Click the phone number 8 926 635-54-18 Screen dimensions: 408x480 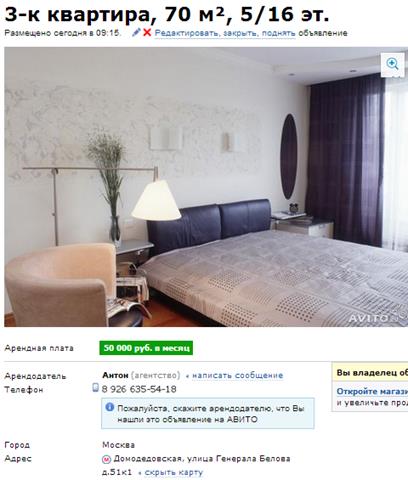coord(139,389)
